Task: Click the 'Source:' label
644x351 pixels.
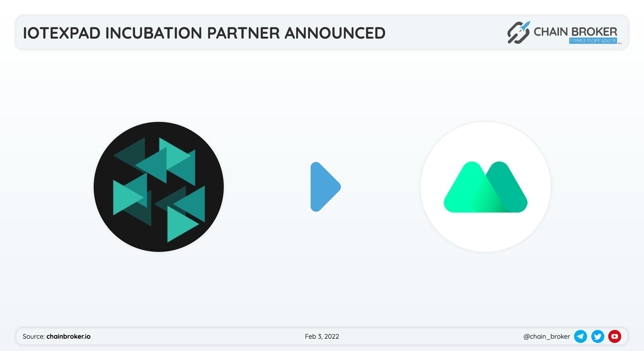Action: [34, 336]
